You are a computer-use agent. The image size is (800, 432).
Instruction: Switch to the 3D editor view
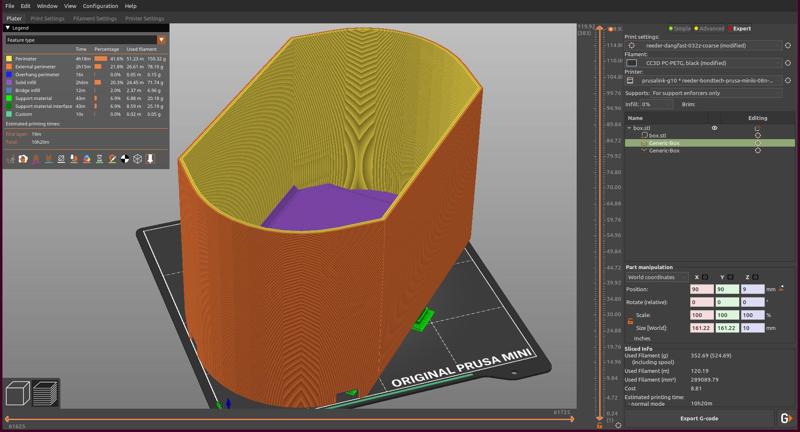point(16,393)
